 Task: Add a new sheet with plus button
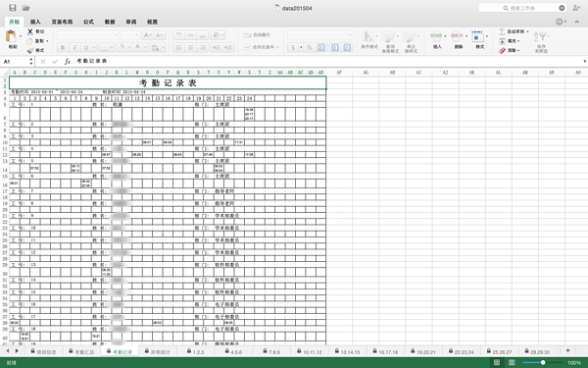(x=567, y=350)
